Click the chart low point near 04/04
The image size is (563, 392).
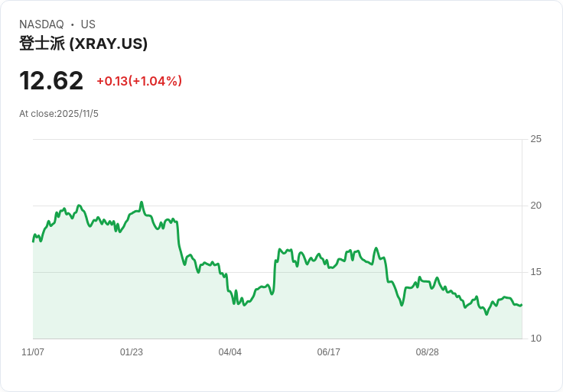pos(245,305)
